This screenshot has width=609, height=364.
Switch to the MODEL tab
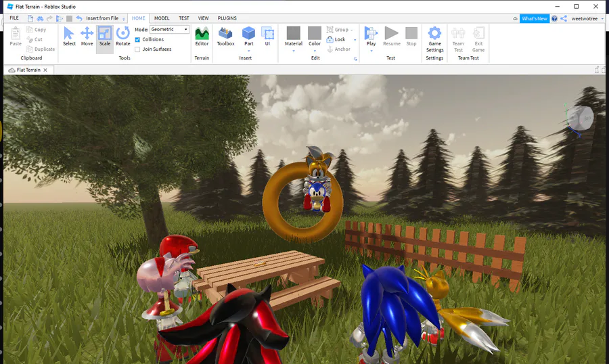(x=162, y=18)
